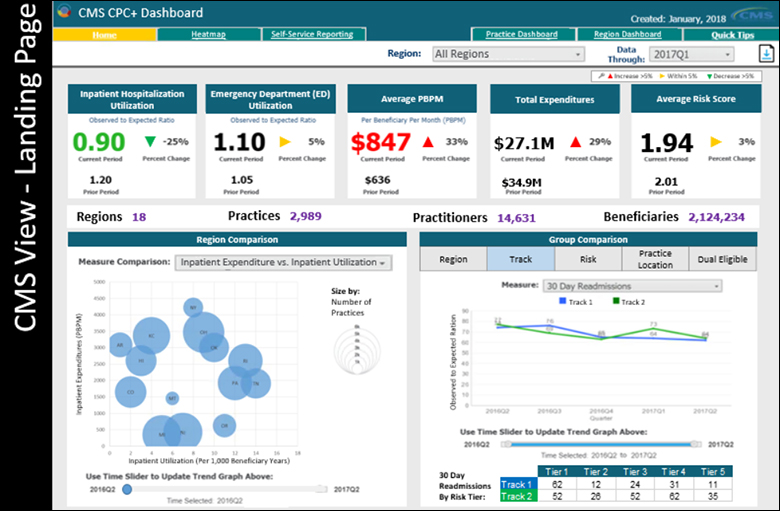
Task: Click the download icon in header
Action: coord(767,54)
